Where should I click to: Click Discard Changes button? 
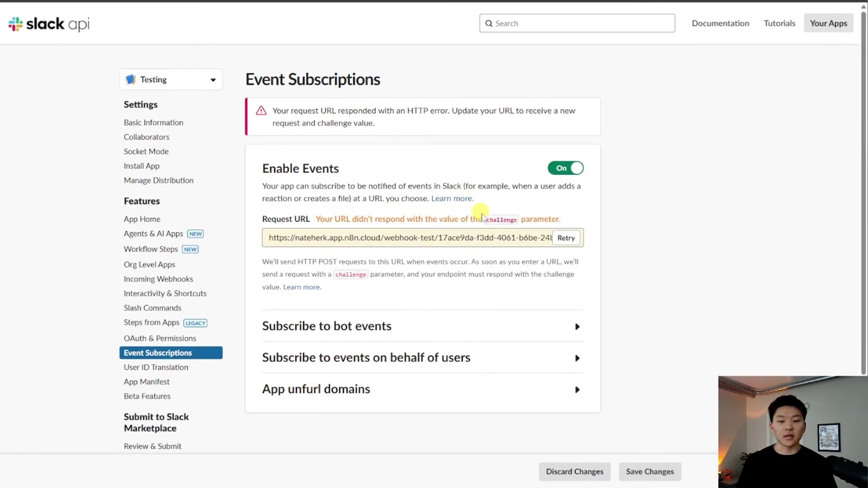click(x=575, y=472)
